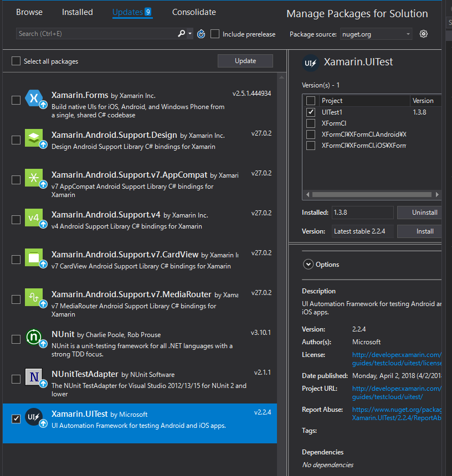Select the NUnitTestAdapter package title

coord(85,374)
